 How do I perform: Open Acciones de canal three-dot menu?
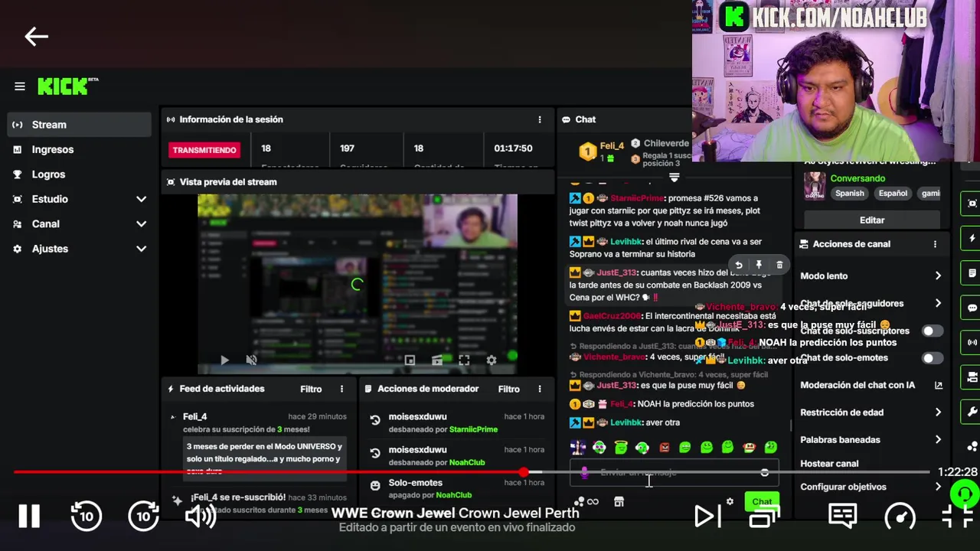(x=935, y=244)
